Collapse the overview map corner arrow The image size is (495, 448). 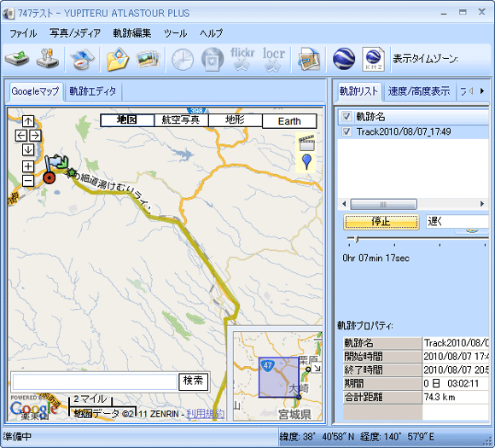[317, 368]
